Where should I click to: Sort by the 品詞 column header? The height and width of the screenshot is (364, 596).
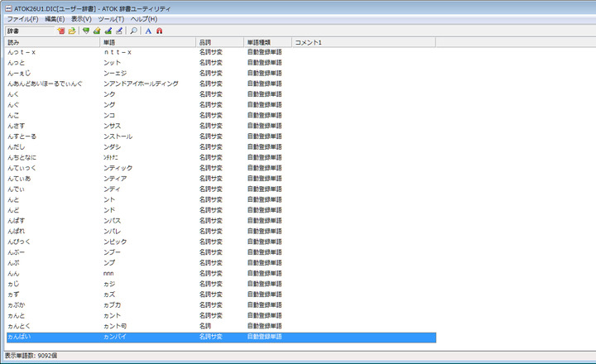click(219, 41)
